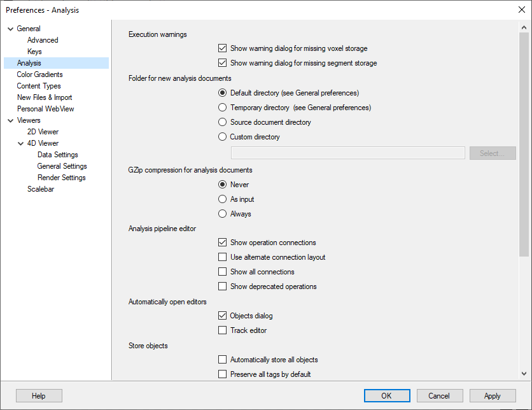Click the Help button
The image size is (532, 410).
38,395
